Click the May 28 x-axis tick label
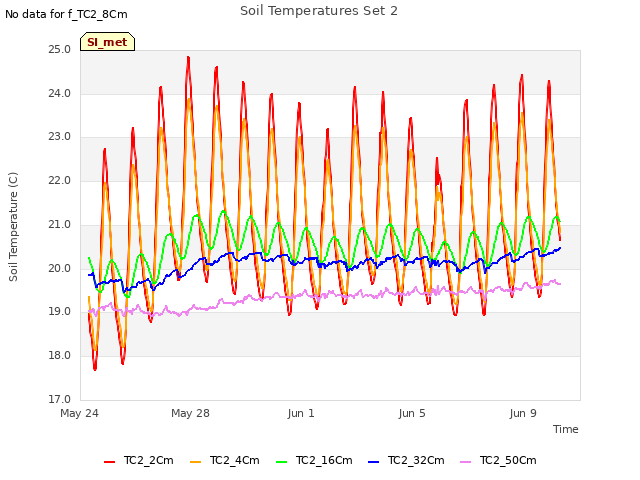640x480 pixels. 190,413
